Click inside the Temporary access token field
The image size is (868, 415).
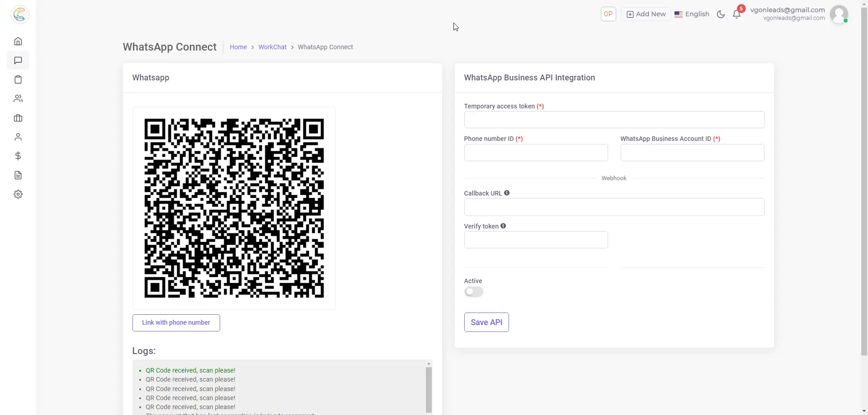(613, 119)
